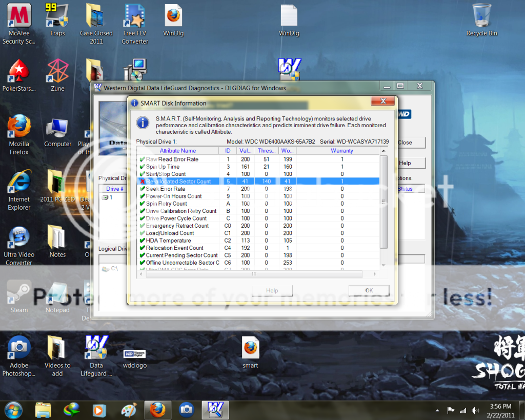525x420 pixels.
Task: Sort by Wo... column header
Action: pos(288,151)
